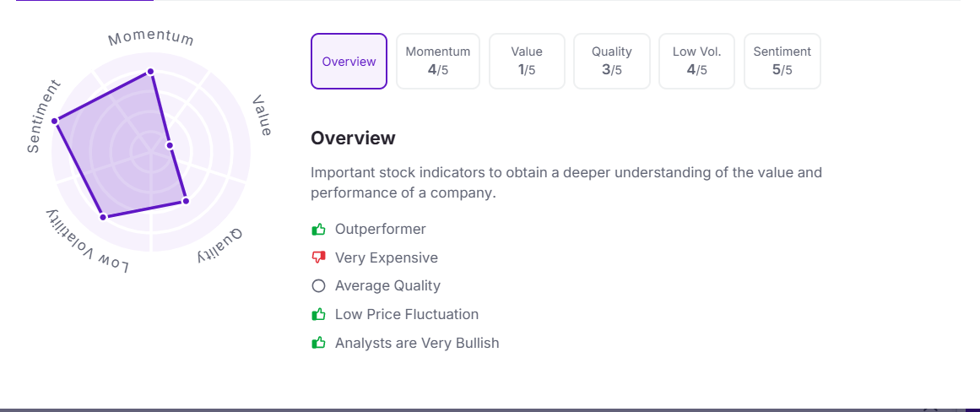Click the thumbs-up icon beside Outperformer
Viewport: 980px width, 412px height.
318,229
